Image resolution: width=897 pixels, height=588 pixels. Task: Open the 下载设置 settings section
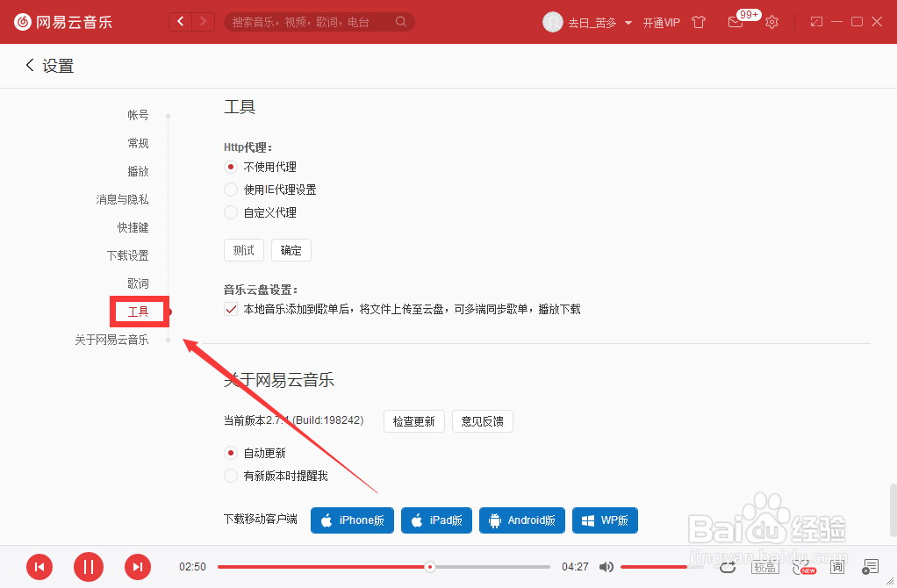click(127, 255)
